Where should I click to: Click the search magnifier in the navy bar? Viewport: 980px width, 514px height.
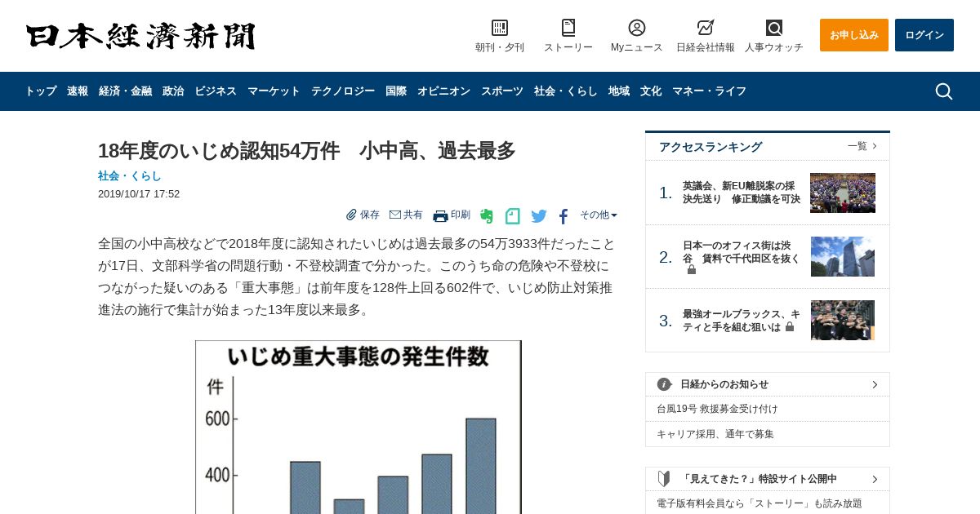(x=944, y=91)
